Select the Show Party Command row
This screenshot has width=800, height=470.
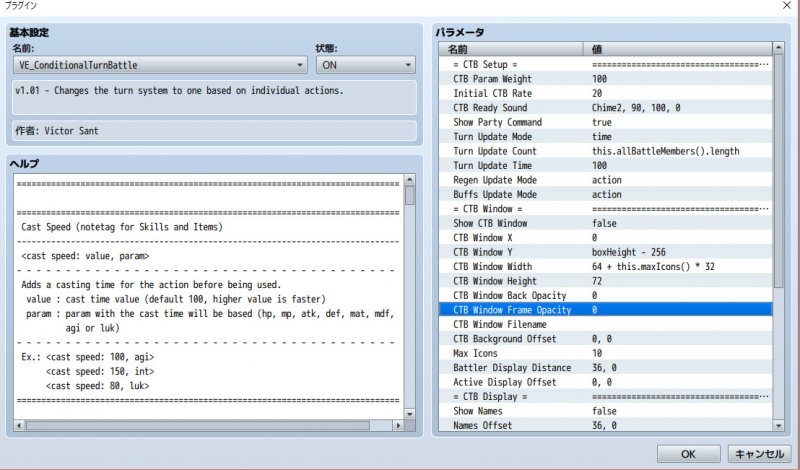[606, 122]
